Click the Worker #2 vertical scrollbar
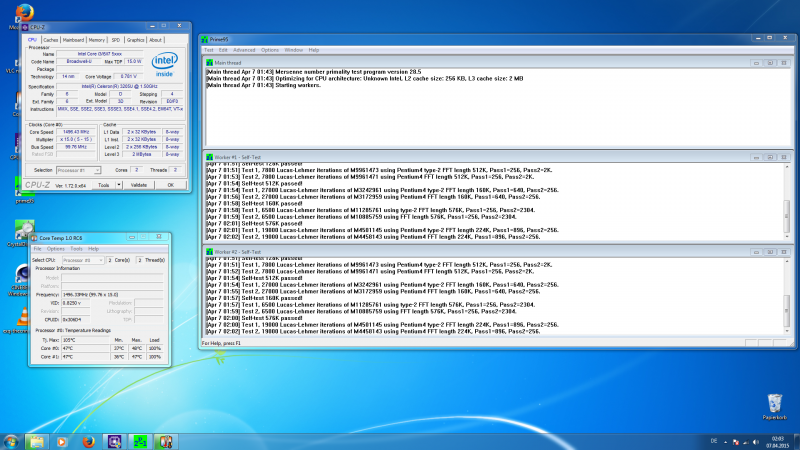Viewport: 800px width, 450px height. pyautogui.click(x=787, y=297)
